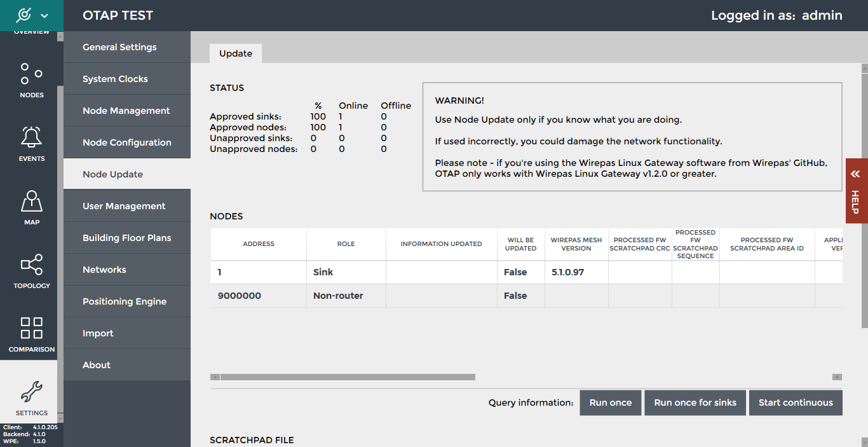Open User Management section
Image resolution: width=868 pixels, height=447 pixels.
click(124, 206)
